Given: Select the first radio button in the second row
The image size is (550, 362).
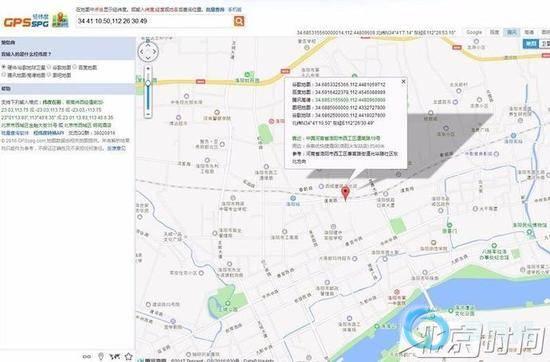Looking at the screenshot, I should click(4, 75).
